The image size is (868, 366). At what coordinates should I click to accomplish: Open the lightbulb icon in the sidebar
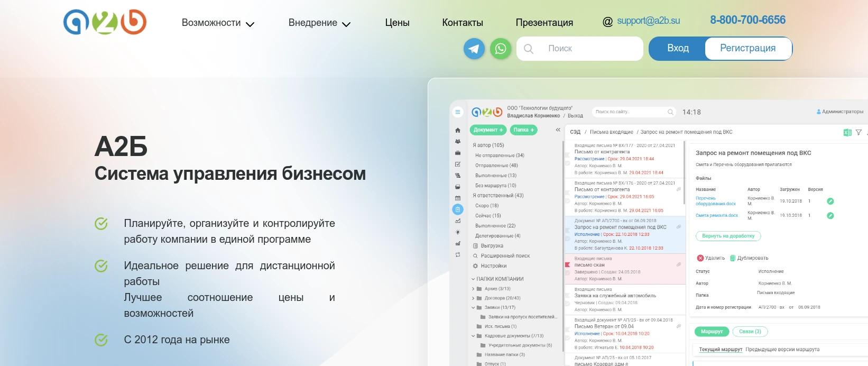[x=458, y=232]
